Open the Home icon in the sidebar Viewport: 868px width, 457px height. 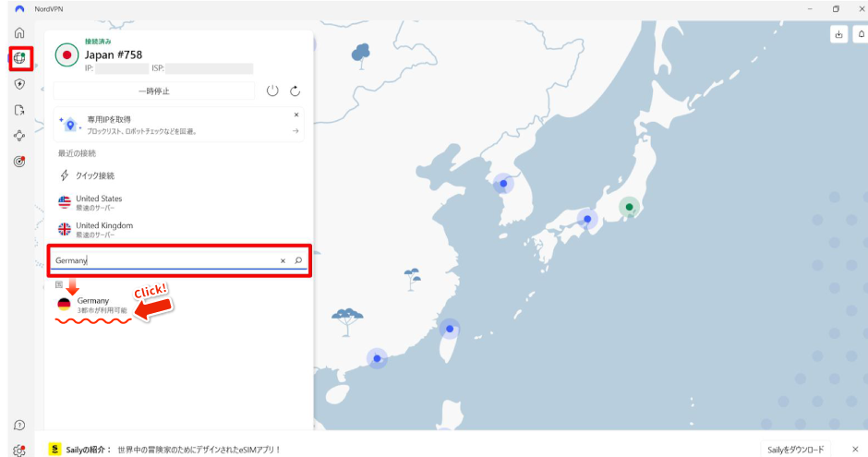(19, 33)
